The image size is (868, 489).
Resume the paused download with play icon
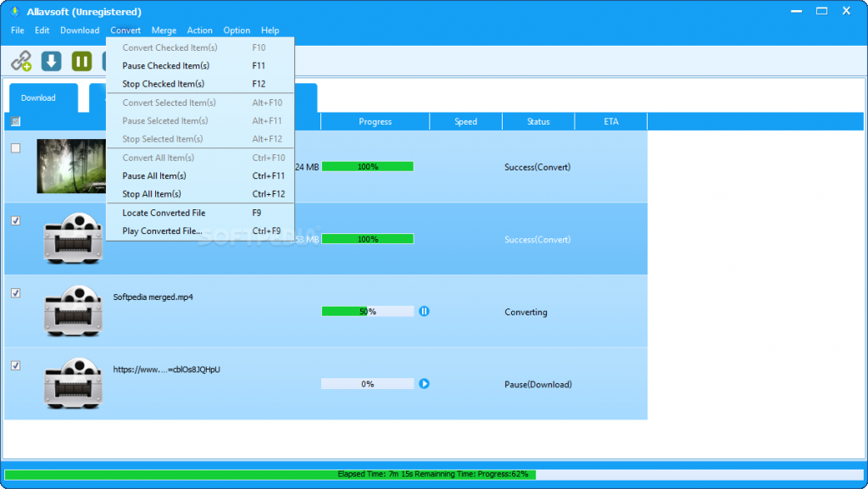pos(424,384)
